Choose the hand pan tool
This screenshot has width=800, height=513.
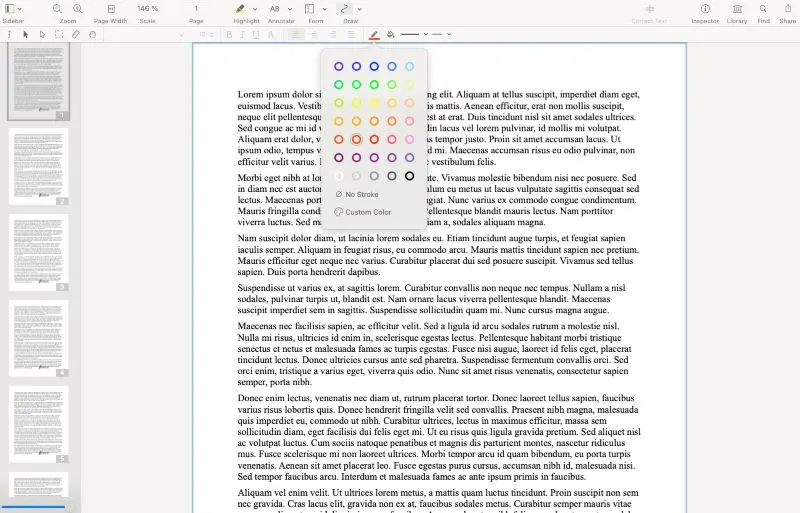(x=92, y=34)
